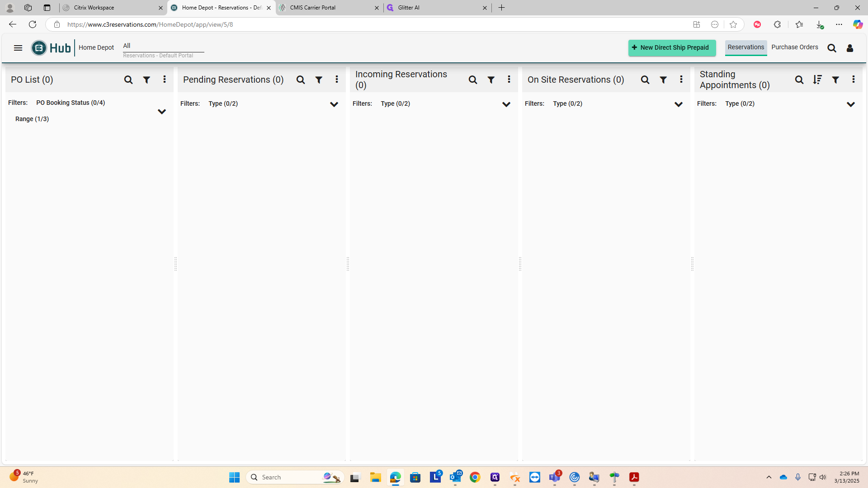868x488 pixels.
Task: Open global search in top header
Action: pyautogui.click(x=832, y=48)
